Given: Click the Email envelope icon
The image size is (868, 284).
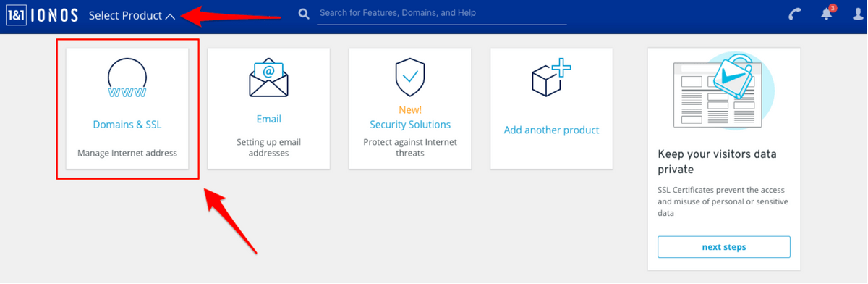Looking at the screenshot, I should pyautogui.click(x=268, y=78).
